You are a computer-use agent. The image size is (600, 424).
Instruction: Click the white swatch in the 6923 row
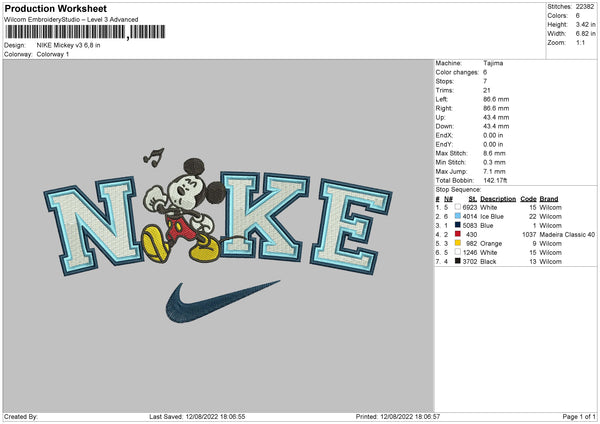point(457,207)
